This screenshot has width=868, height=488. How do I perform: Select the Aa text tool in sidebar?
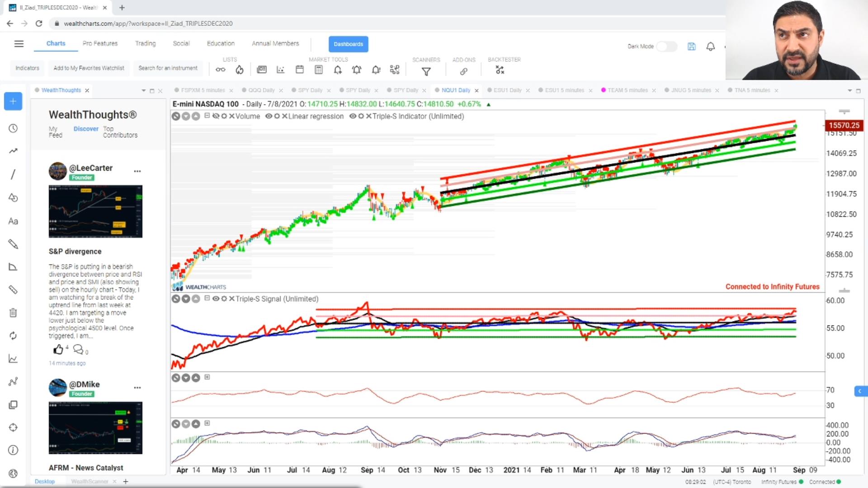13,221
